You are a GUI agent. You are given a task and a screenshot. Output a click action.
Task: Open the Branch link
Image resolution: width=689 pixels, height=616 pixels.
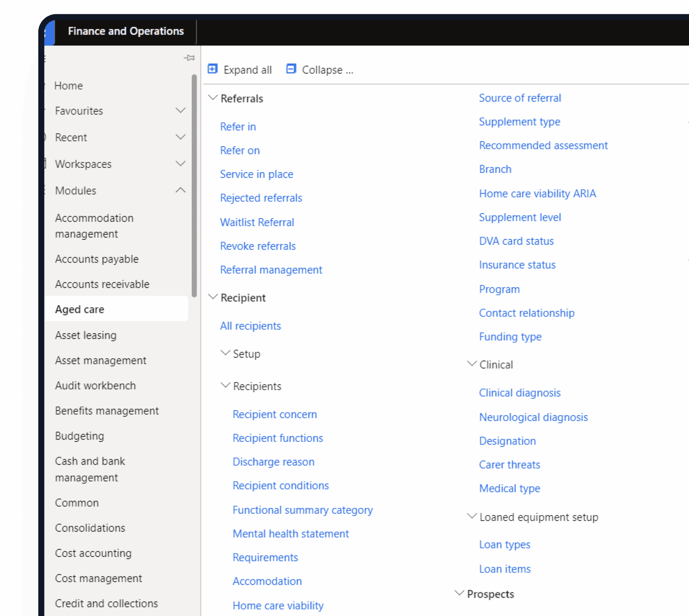[495, 169]
